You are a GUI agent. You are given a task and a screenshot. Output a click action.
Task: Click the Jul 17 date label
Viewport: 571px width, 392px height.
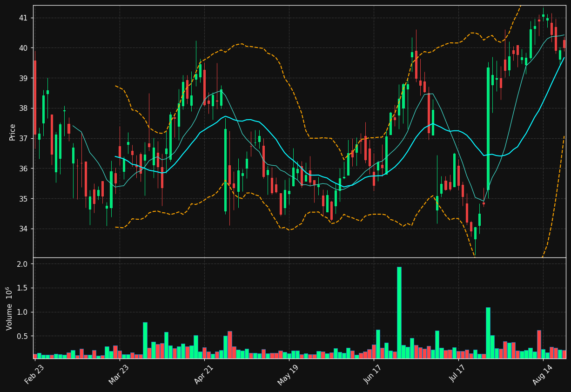[459, 373]
